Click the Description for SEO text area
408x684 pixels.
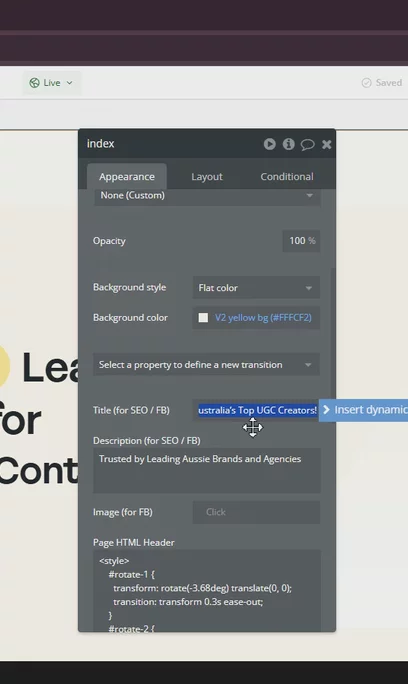click(207, 471)
